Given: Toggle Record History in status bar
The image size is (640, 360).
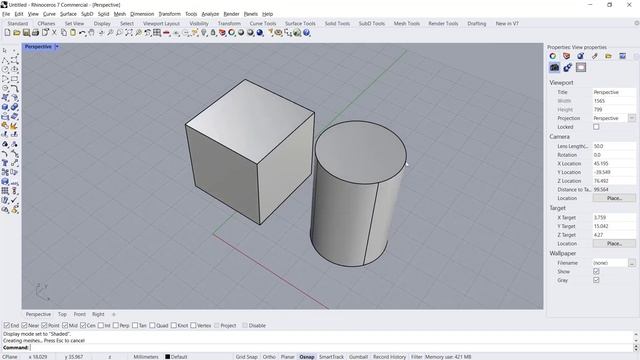Looking at the screenshot, I should tap(389, 357).
